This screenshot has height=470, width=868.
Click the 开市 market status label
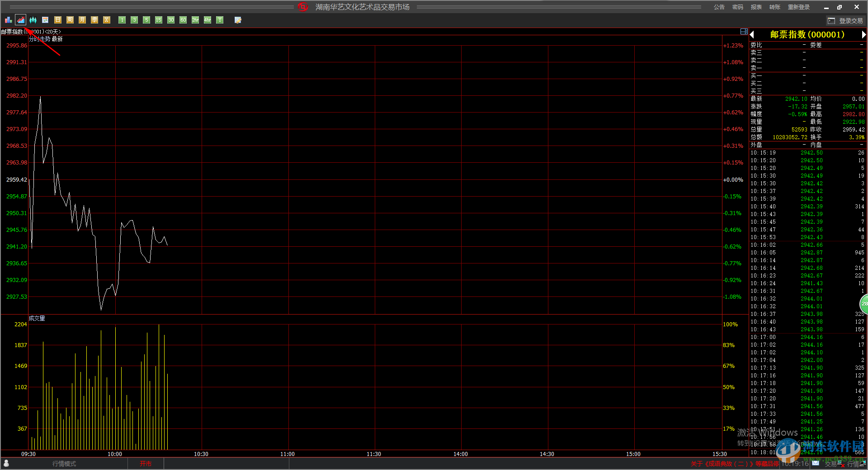pos(146,464)
